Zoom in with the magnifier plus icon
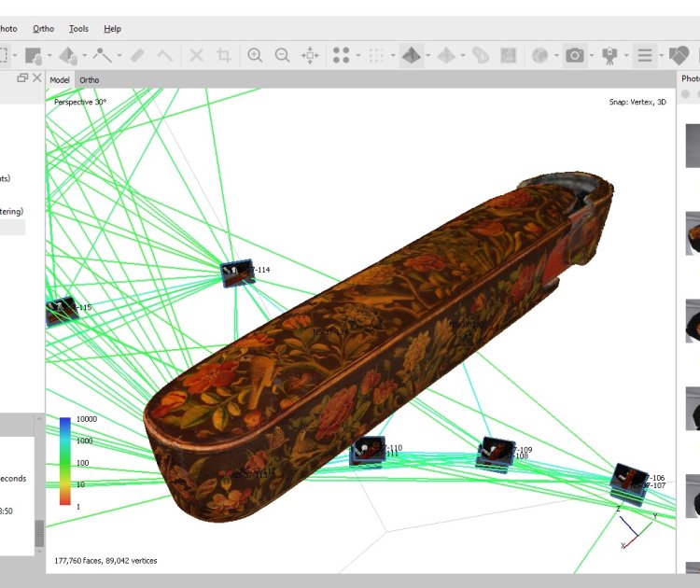The height and width of the screenshot is (588, 700). (255, 55)
